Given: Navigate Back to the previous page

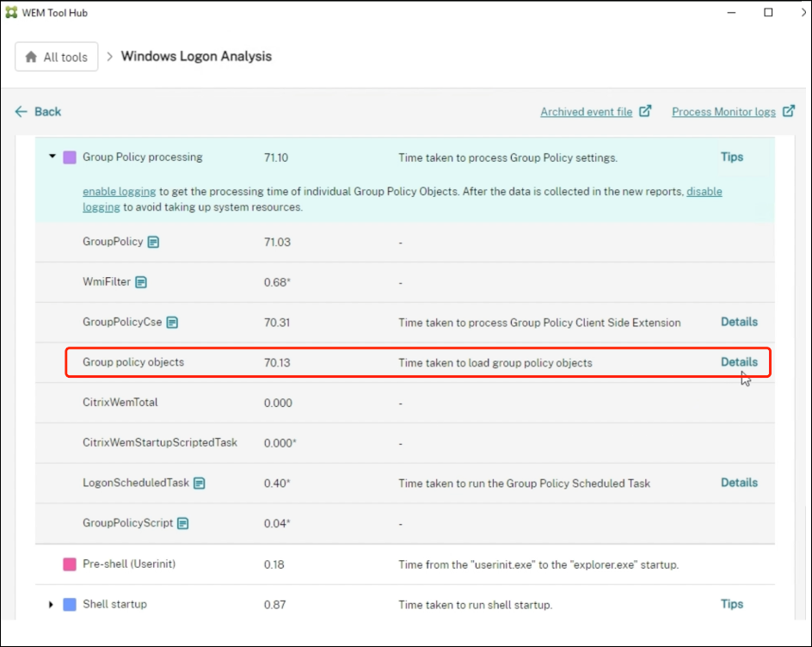Looking at the screenshot, I should click(x=39, y=112).
